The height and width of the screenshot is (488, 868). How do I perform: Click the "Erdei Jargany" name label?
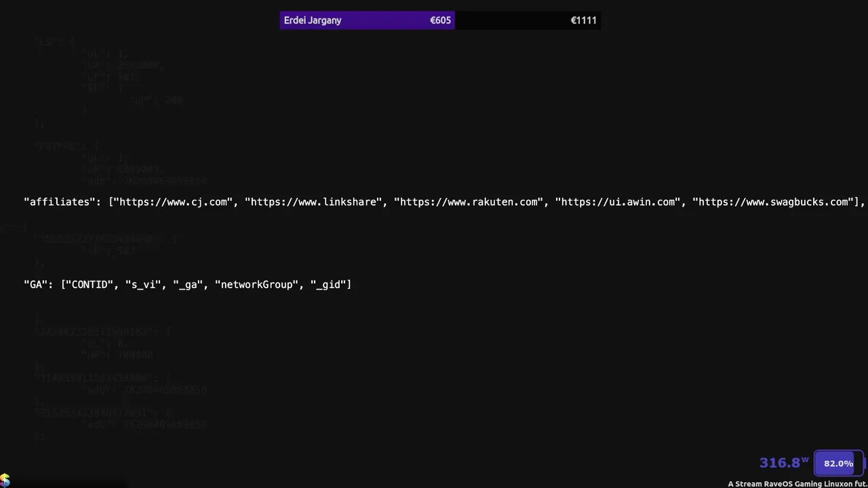point(313,20)
